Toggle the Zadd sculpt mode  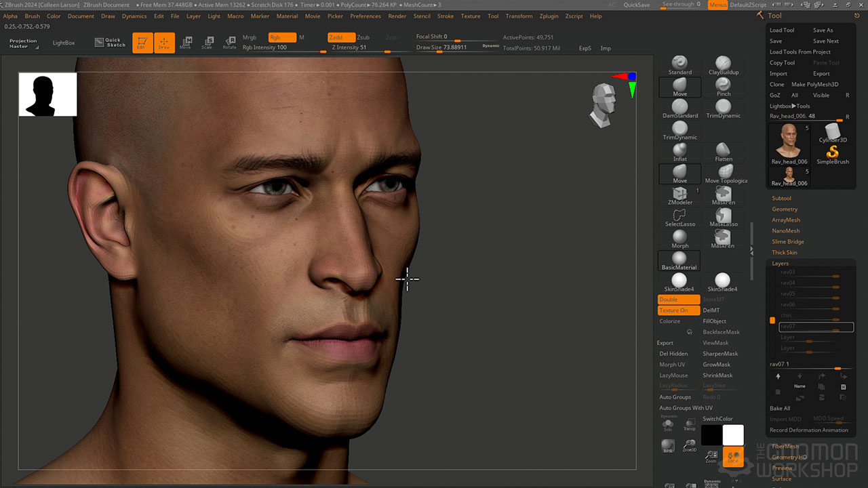(x=341, y=37)
